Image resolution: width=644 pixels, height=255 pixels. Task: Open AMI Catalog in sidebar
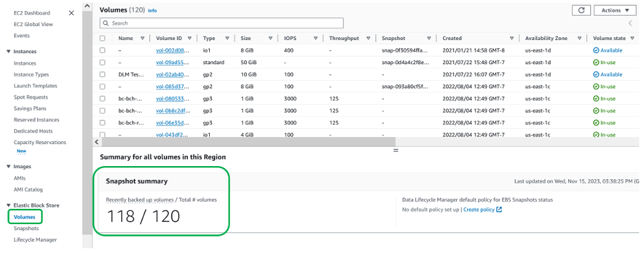28,190
